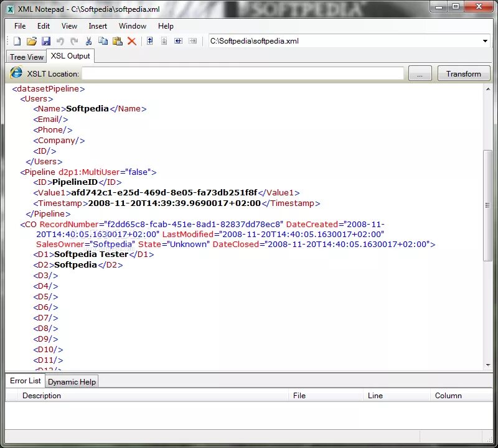Screen dimensions: 498x448
Task: Open the Window menu
Action: click(x=133, y=26)
